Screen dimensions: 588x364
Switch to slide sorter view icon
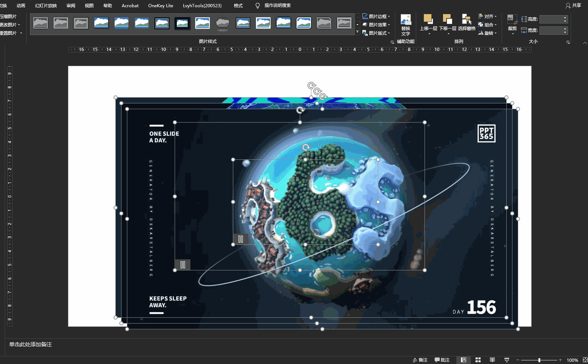[478, 360]
